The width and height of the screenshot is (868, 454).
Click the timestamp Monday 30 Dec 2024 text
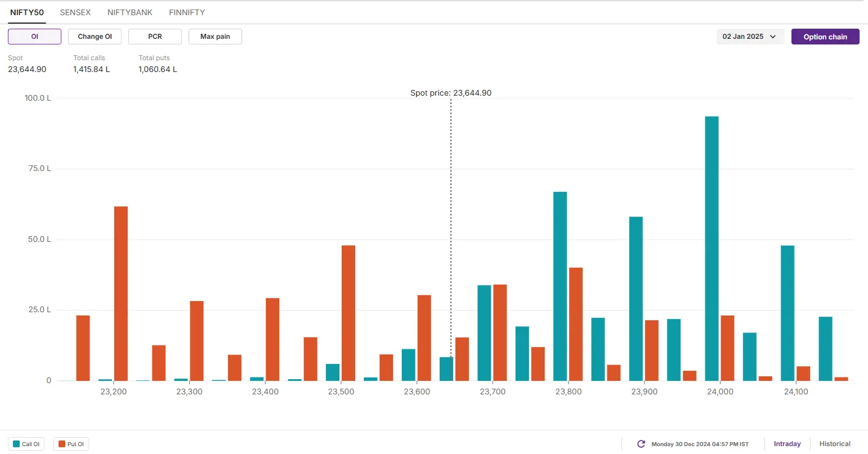point(700,444)
